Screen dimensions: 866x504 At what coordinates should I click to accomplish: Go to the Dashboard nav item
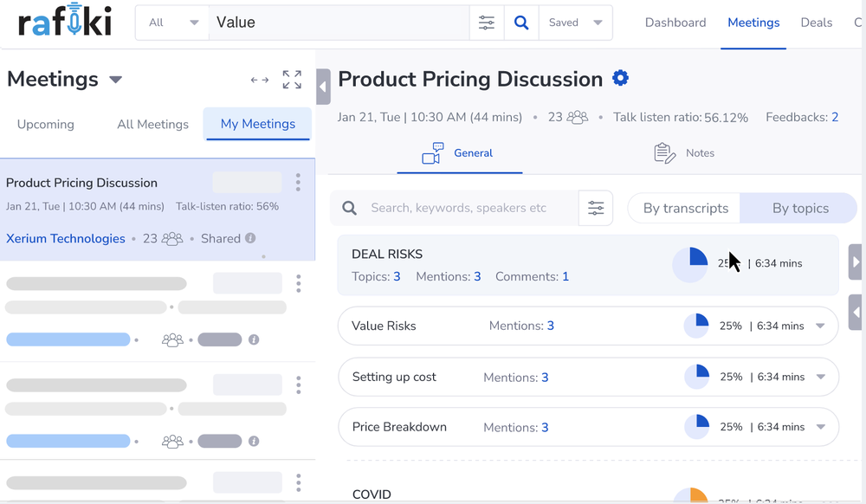675,23
